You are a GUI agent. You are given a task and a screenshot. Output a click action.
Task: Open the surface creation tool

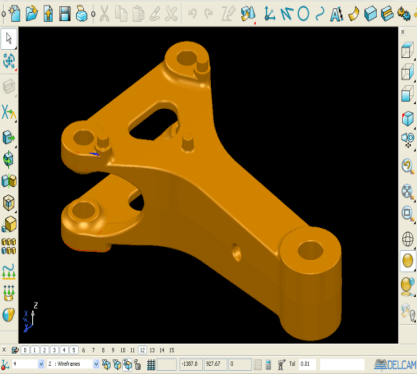[353, 14]
